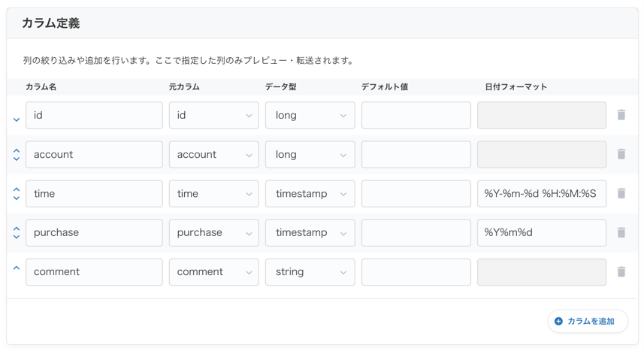The height and width of the screenshot is (357, 644).
Task: Change string type of comment row
Action: click(x=310, y=272)
